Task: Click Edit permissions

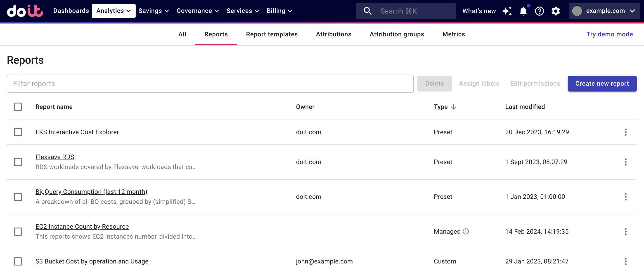Action: coord(535,83)
